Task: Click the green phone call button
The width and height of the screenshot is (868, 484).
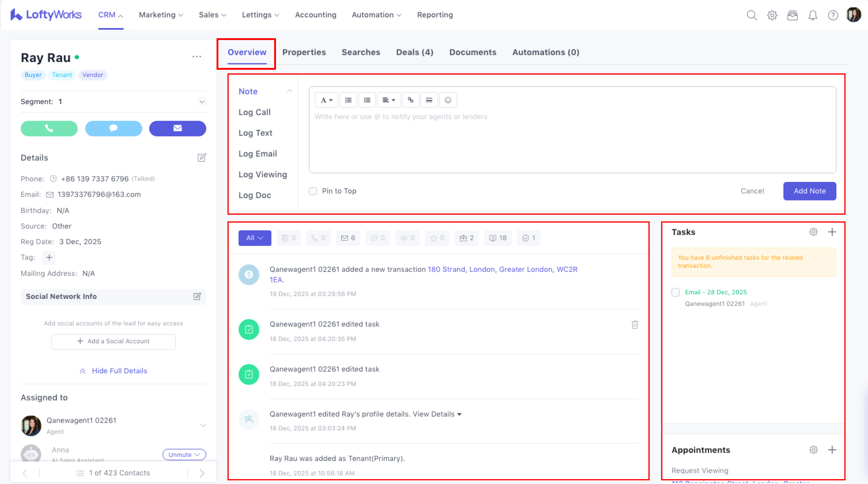Action: (x=49, y=128)
